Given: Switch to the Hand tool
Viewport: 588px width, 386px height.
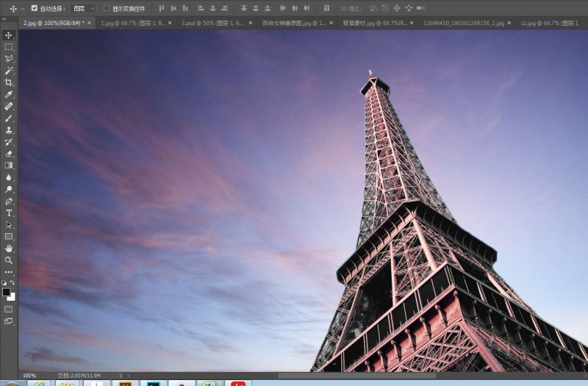Looking at the screenshot, I should [9, 249].
